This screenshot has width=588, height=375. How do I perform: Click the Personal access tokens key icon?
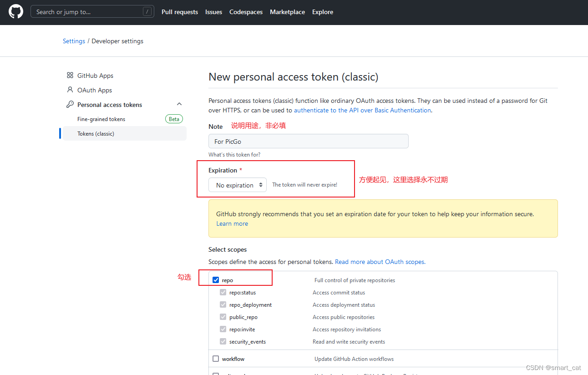click(x=70, y=104)
